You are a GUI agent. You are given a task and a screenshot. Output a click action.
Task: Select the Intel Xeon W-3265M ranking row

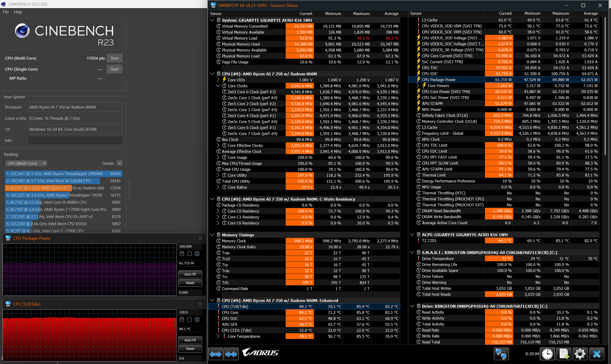pos(63,181)
